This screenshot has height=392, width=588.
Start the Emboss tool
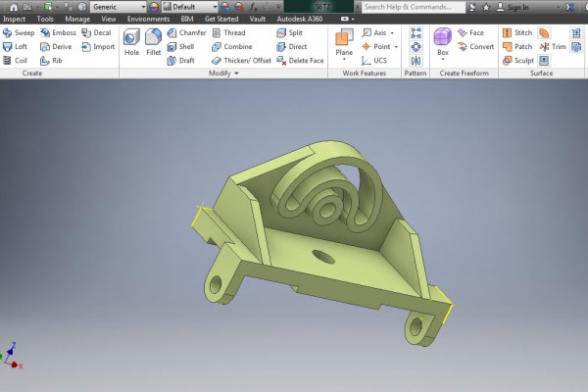click(58, 32)
